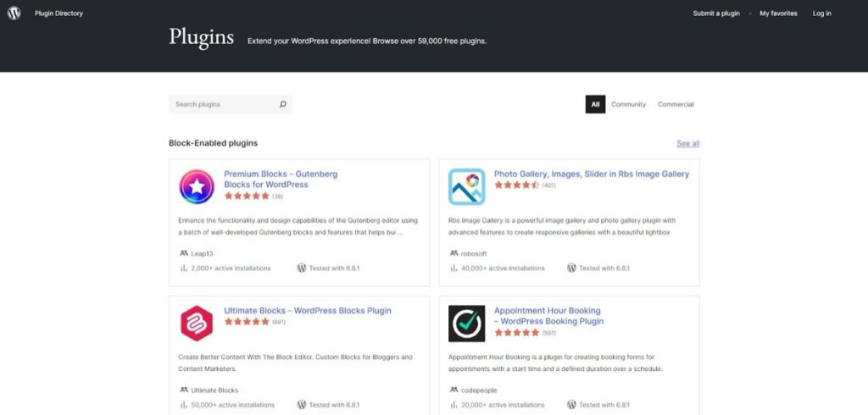Viewport: 868px width, 415px height.
Task: Click the robosoft author name
Action: coord(474,253)
